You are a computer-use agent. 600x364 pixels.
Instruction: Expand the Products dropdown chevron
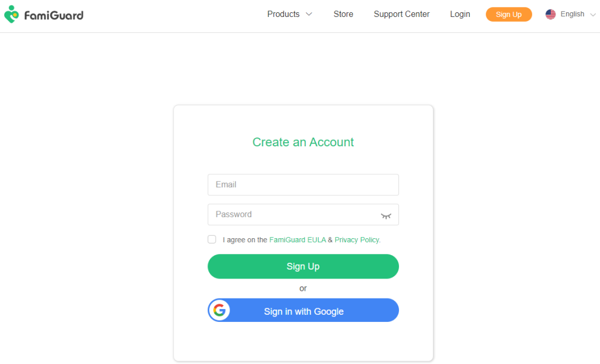(309, 14)
